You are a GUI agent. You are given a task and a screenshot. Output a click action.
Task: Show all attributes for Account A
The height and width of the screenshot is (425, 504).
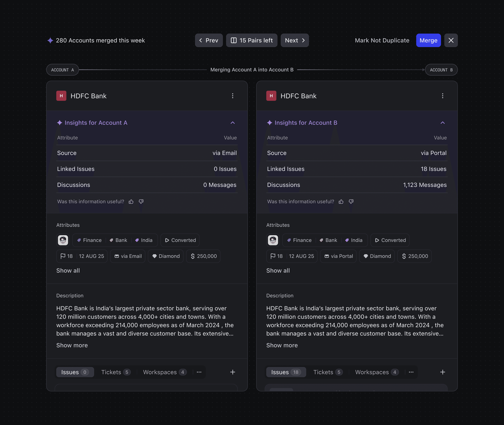point(68,271)
